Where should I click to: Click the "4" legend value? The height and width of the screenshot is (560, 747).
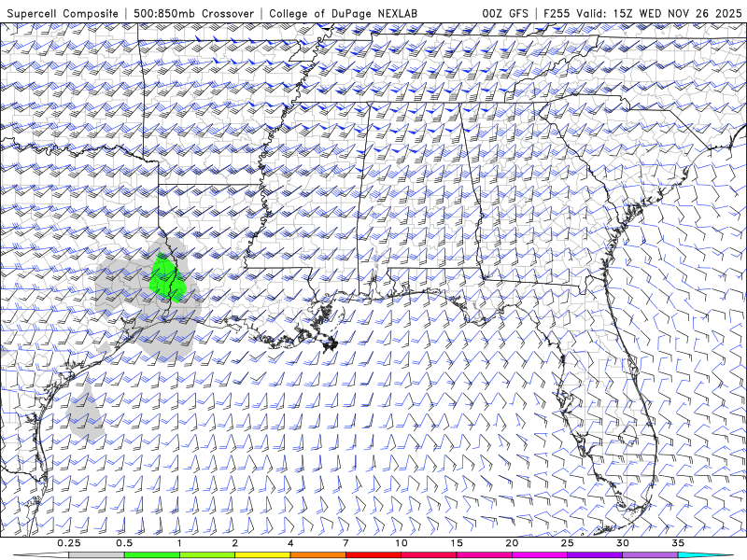(x=290, y=543)
